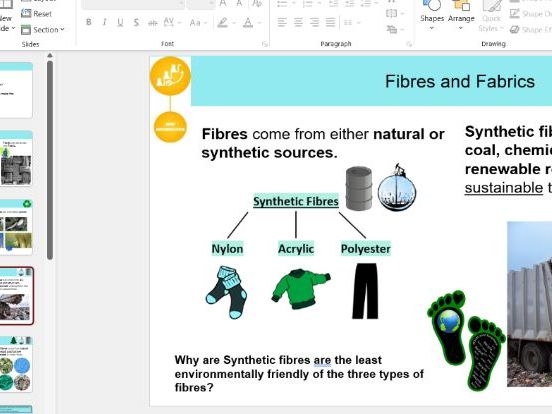The height and width of the screenshot is (414, 552).
Task: Align text left
Action: pyautogui.click(x=282, y=23)
